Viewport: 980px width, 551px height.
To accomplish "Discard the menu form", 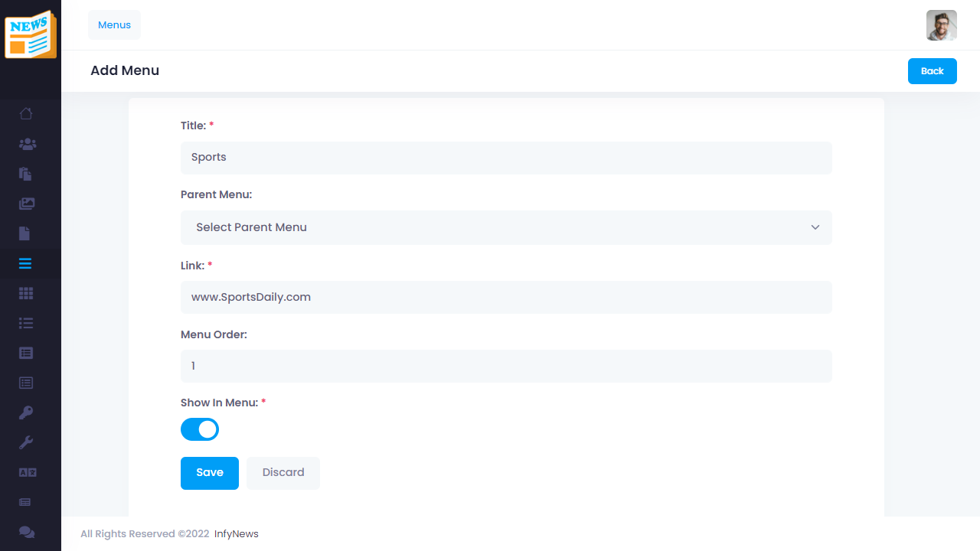I will tap(283, 473).
